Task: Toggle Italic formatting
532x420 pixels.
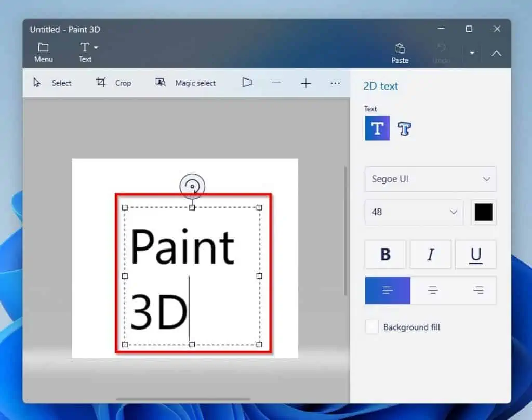Action: (x=430, y=254)
